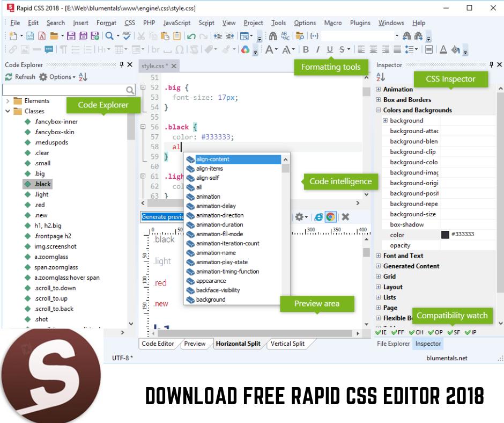Click the background fill bucket icon

(x=455, y=49)
